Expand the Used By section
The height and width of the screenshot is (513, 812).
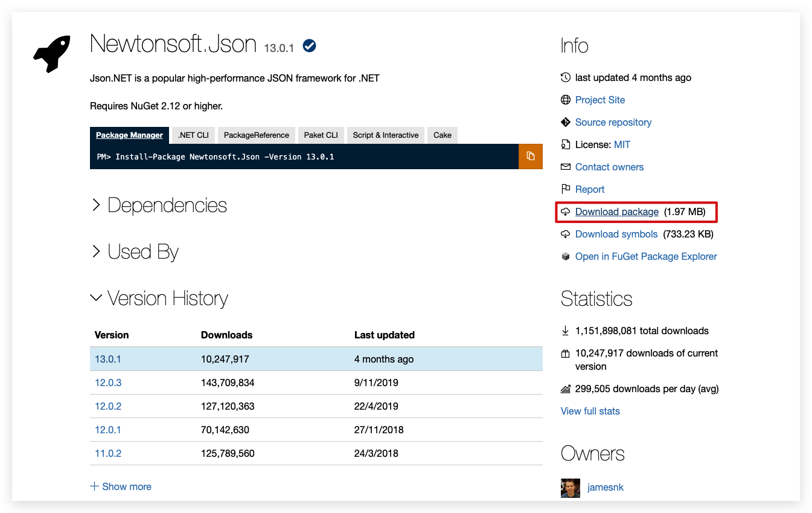click(x=135, y=252)
